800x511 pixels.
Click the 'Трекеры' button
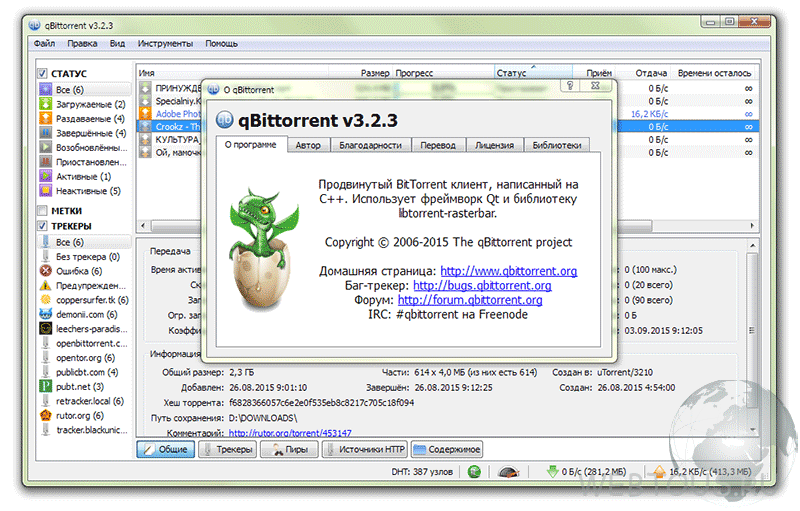[x=228, y=449]
